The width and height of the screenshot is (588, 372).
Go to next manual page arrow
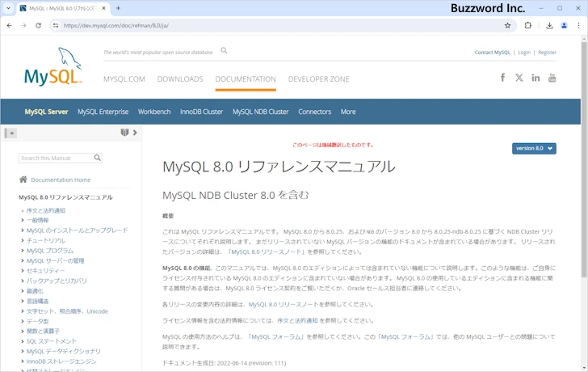point(135,132)
